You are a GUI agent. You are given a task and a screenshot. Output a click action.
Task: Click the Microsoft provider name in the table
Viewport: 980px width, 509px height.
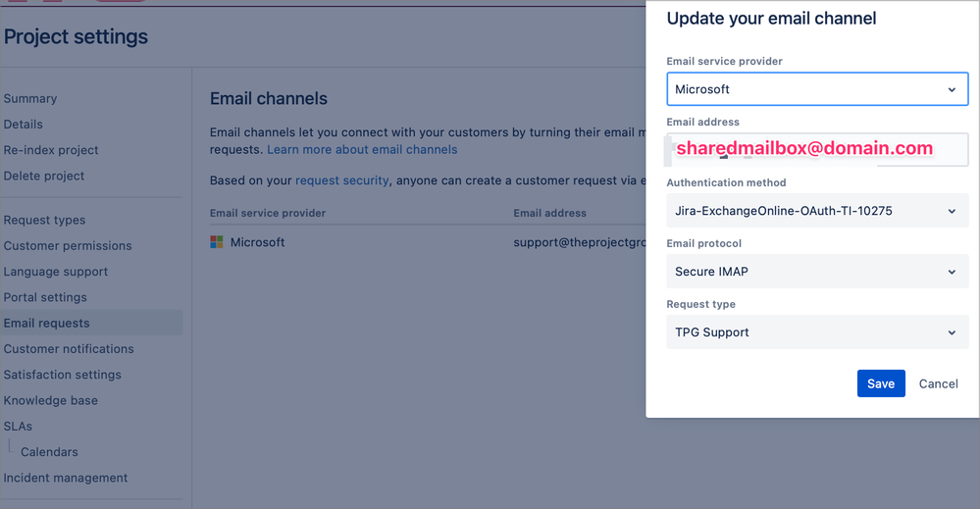tap(257, 242)
